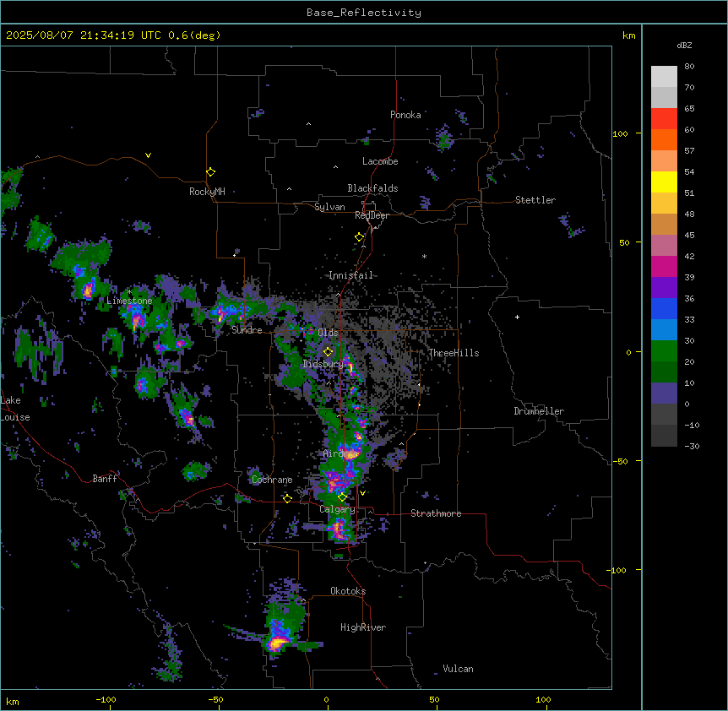Select the Vulcan label

(459, 669)
